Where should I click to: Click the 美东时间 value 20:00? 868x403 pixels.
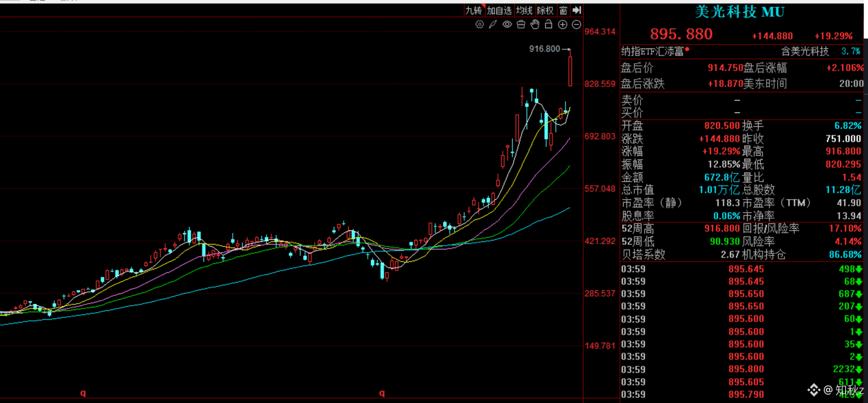pyautogui.click(x=851, y=84)
